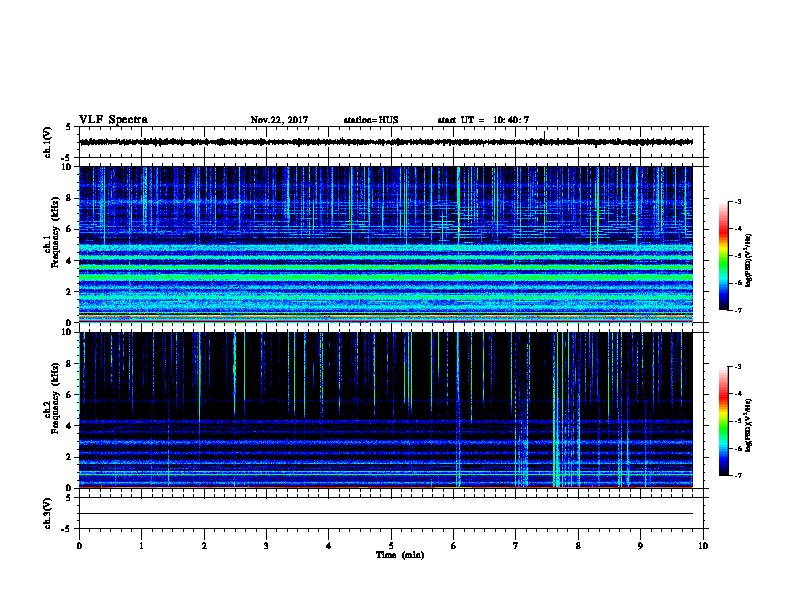Image resolution: width=792 pixels, height=612 pixels.
Task: Click the 'ch.3(V)' axis label
Action: 48,513
